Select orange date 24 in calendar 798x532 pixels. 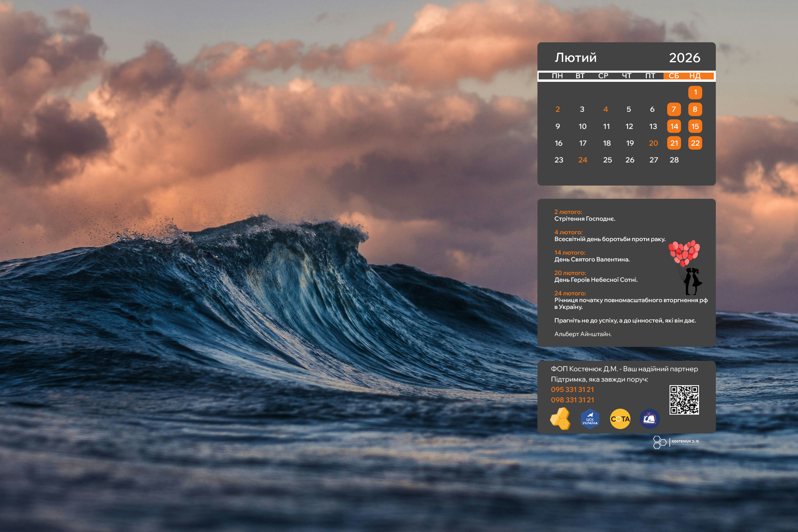[583, 160]
